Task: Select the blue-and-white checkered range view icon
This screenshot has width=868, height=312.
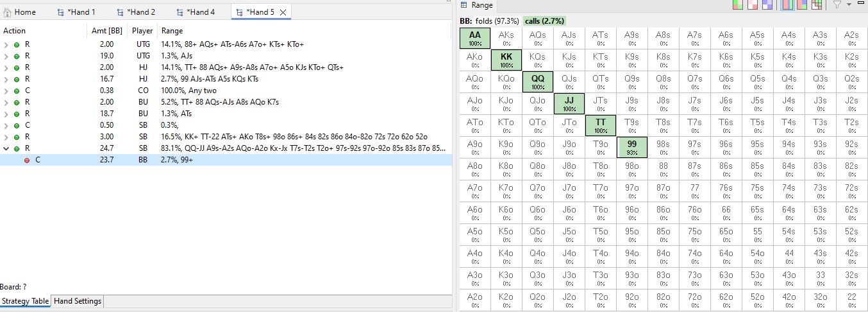Action: tap(766, 5)
